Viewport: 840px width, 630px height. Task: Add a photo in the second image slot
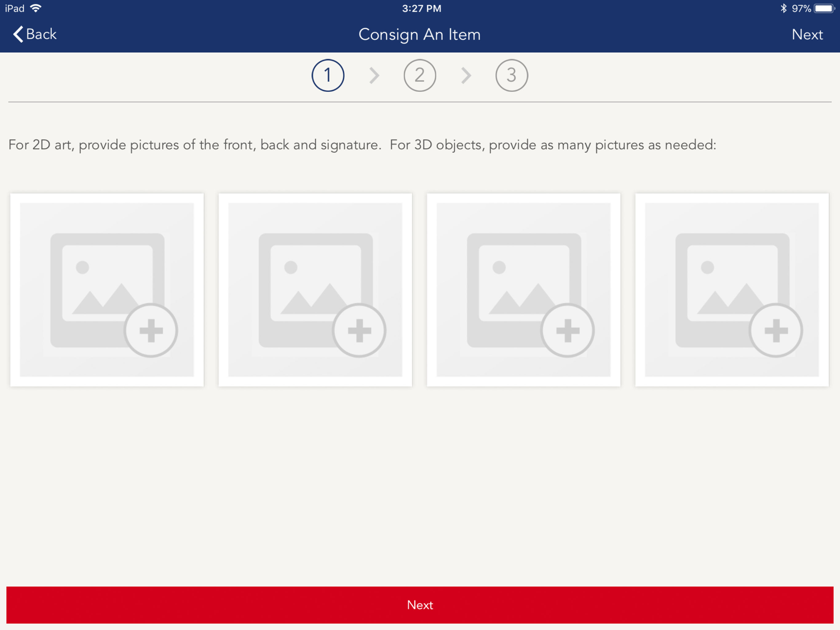tap(315, 290)
